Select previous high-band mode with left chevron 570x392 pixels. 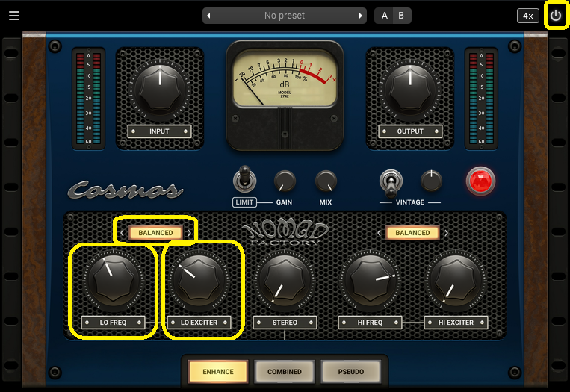(380, 233)
